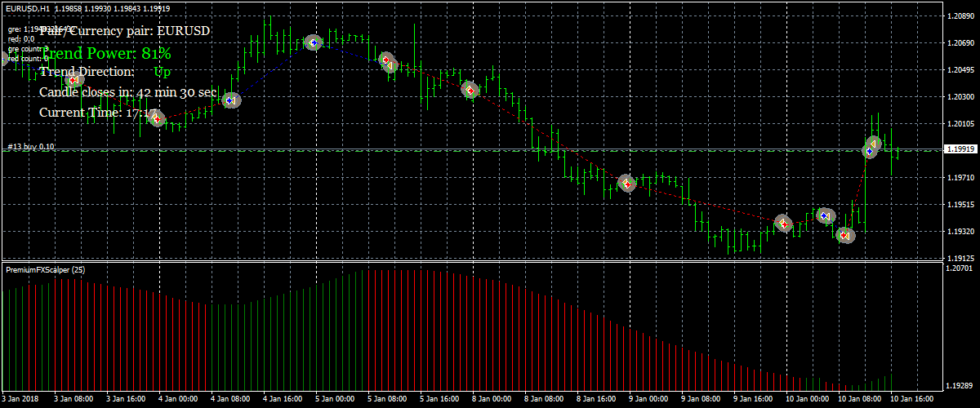Click the 8 Jan 16:00 time label
This screenshot has height=408, width=980.
pyautogui.click(x=596, y=400)
